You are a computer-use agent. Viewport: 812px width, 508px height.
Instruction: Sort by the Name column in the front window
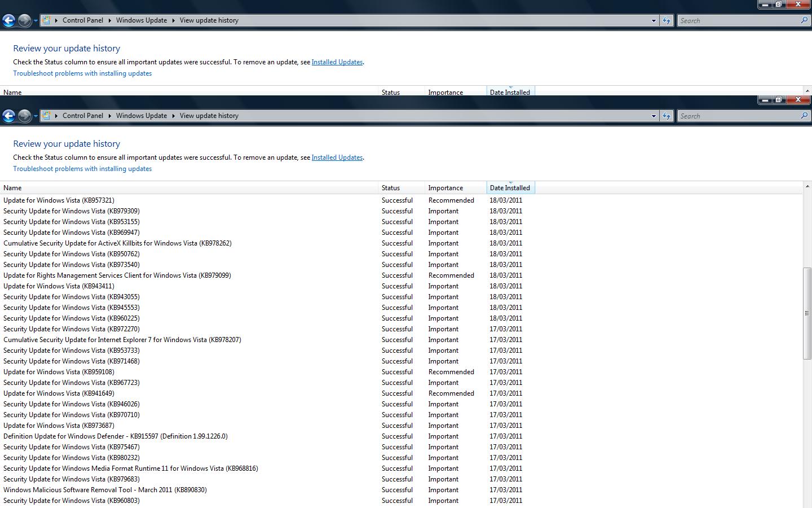point(189,188)
